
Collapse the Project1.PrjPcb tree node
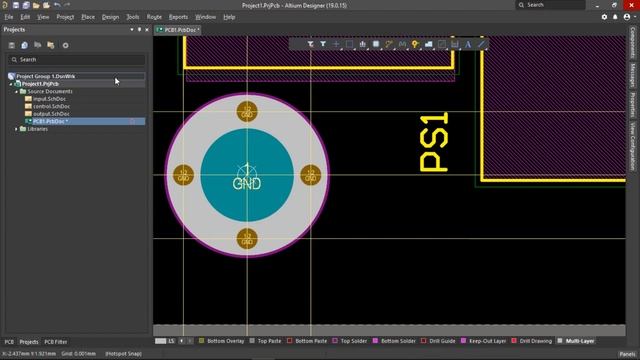click(x=11, y=84)
